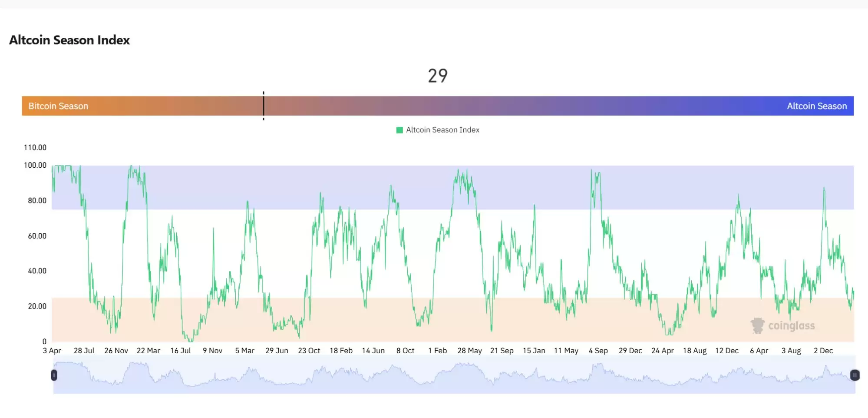Click the Bitcoin Season label on the bar
The image size is (868, 418).
(x=58, y=106)
